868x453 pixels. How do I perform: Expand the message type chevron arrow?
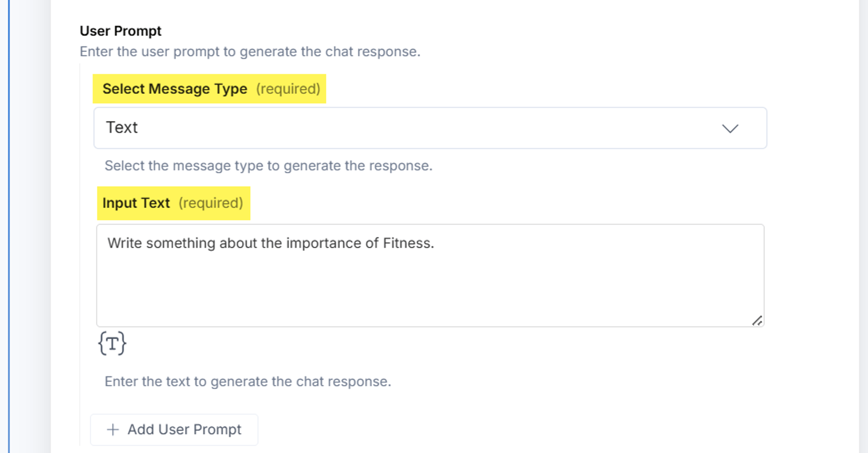pyautogui.click(x=730, y=128)
